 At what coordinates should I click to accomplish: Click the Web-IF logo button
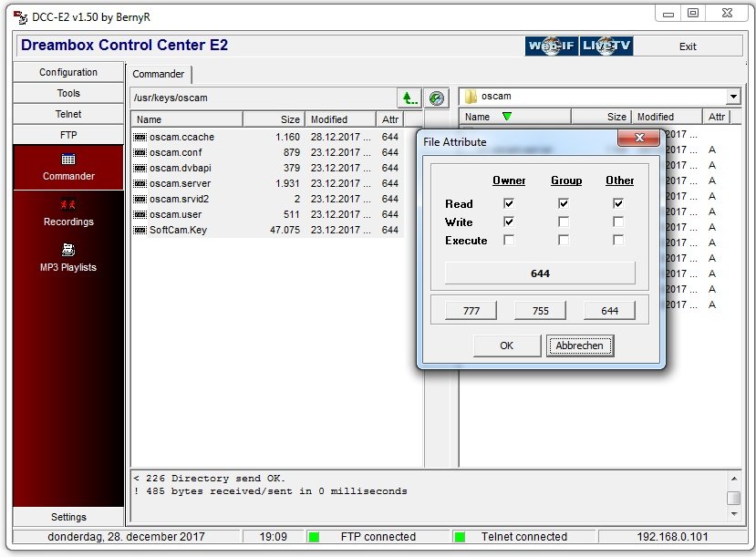pos(551,46)
